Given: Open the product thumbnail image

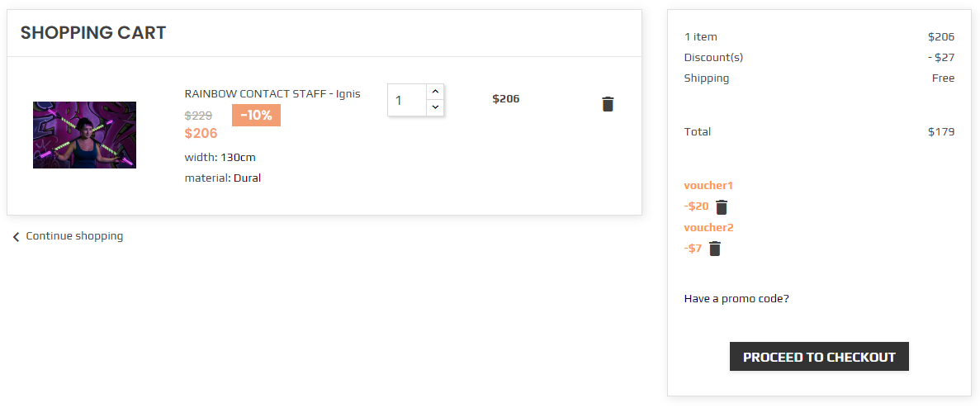Looking at the screenshot, I should (84, 135).
